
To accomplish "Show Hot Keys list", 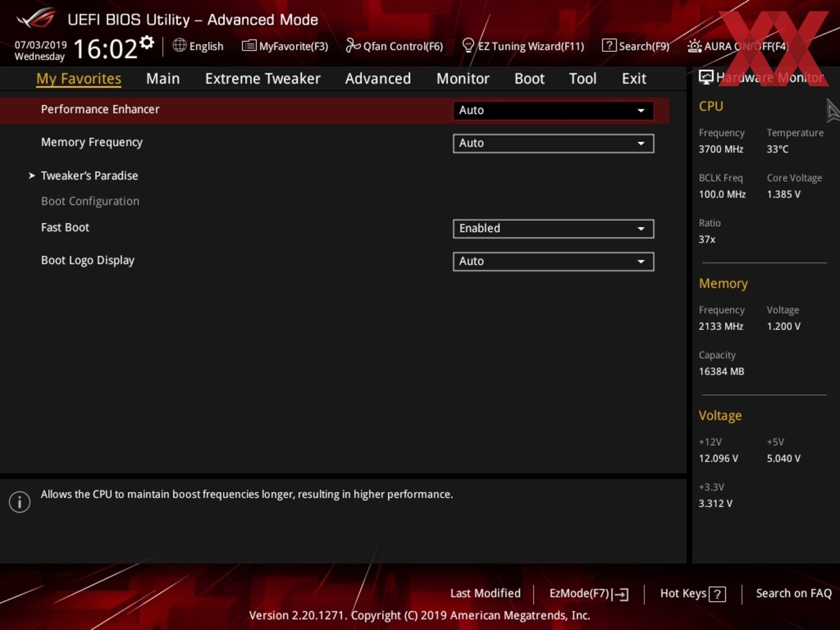I will pyautogui.click(x=683, y=593).
